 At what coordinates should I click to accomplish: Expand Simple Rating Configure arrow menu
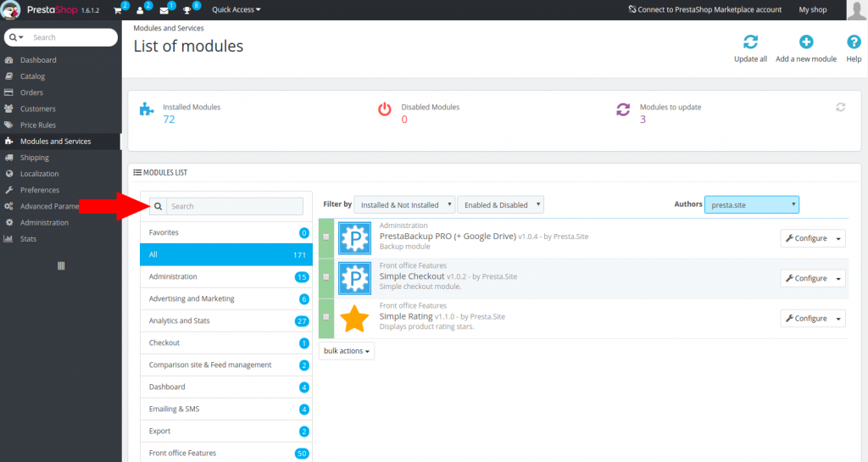click(x=838, y=319)
